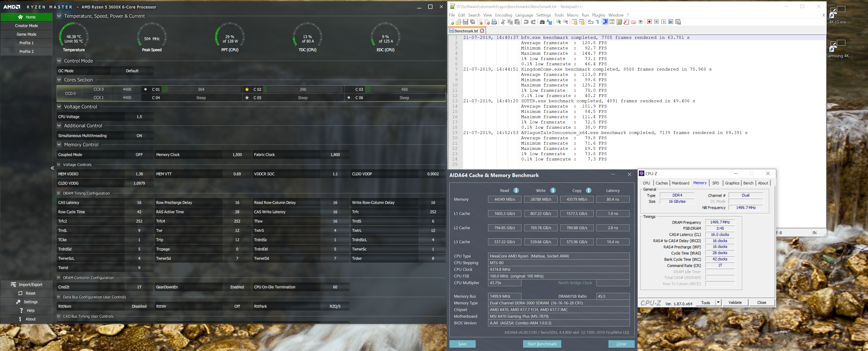Click the Play macro icon in Notepad++
The image size is (868, 351).
point(663,22)
